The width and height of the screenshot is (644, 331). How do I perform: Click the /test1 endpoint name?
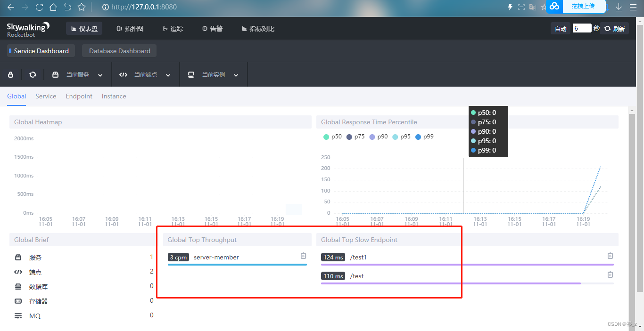[x=358, y=257]
